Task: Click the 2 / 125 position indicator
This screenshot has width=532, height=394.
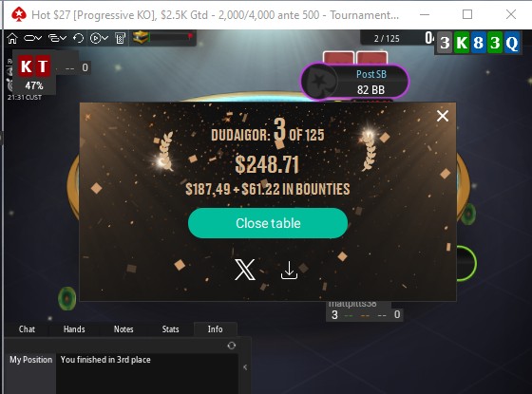Action: point(387,39)
